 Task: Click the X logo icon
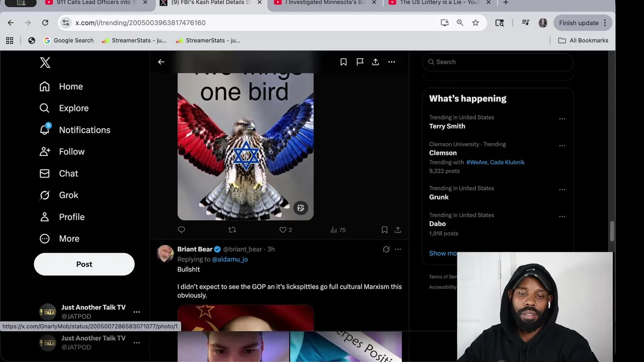point(45,62)
